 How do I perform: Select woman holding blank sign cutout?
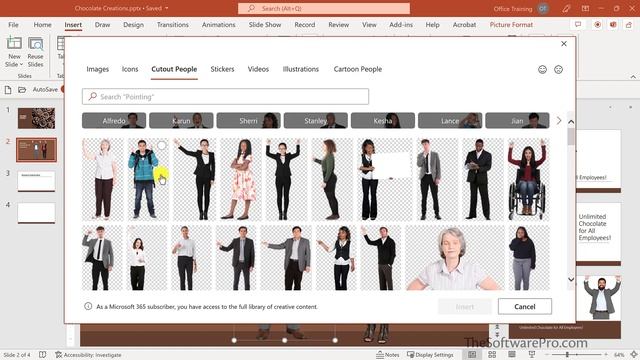coord(385,179)
